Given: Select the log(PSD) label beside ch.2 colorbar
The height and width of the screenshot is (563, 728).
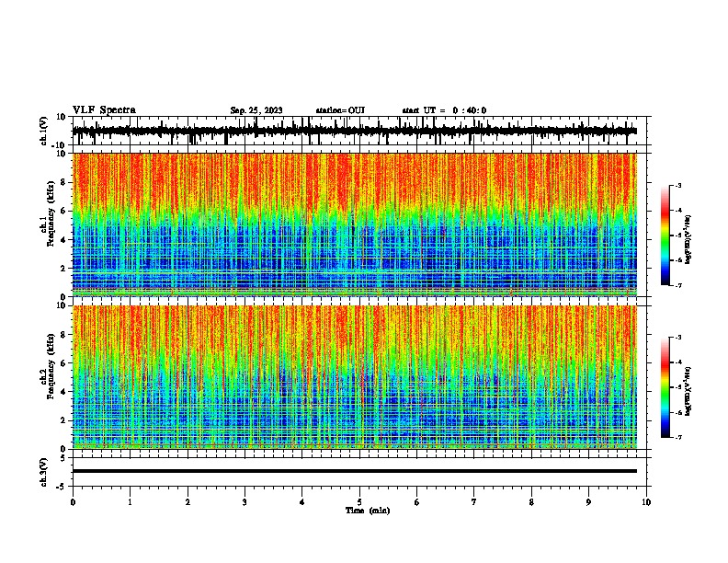Looking at the screenshot, I should pos(688,391).
